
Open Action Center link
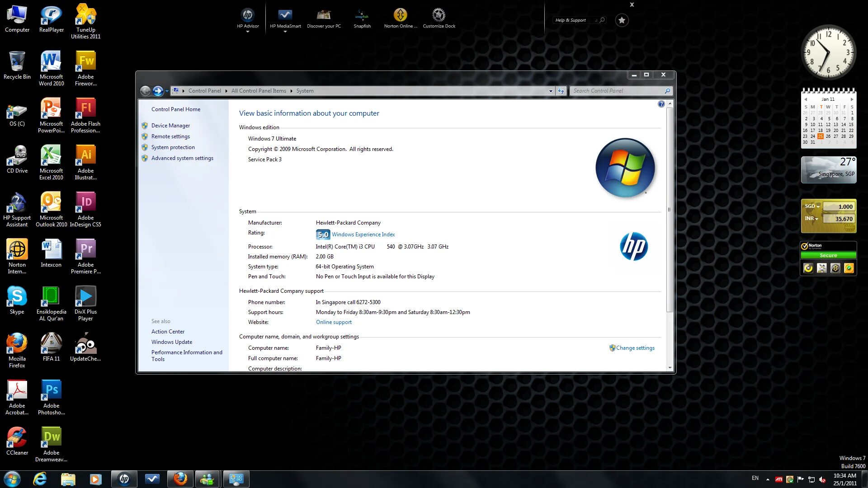coord(168,332)
